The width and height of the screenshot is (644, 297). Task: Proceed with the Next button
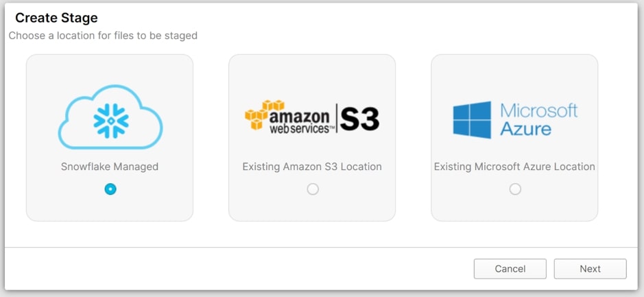tap(591, 269)
